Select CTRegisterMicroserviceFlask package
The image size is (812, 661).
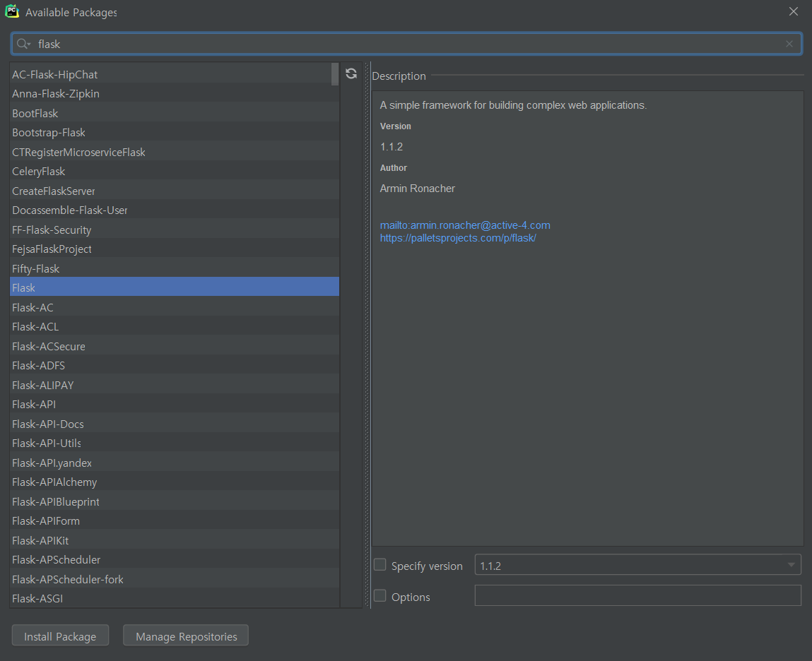click(x=175, y=152)
